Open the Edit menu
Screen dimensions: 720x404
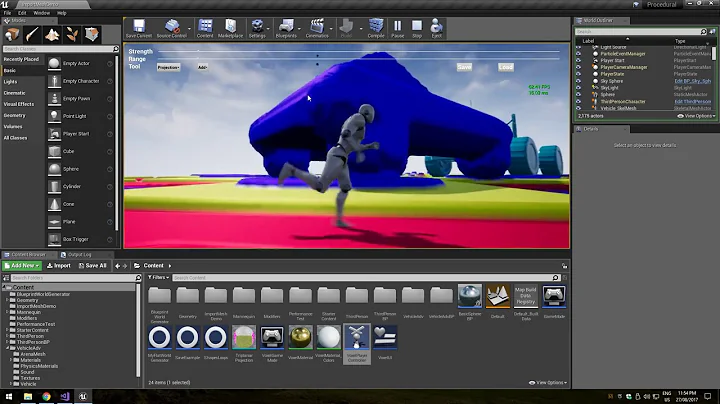tap(22, 13)
